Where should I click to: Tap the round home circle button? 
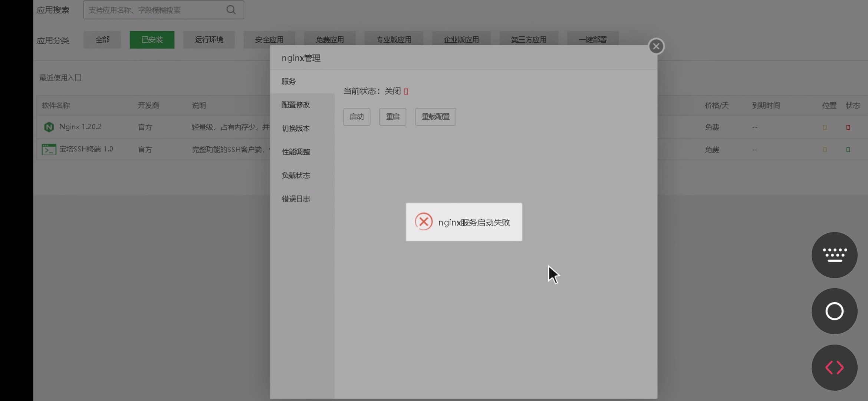[835, 311]
